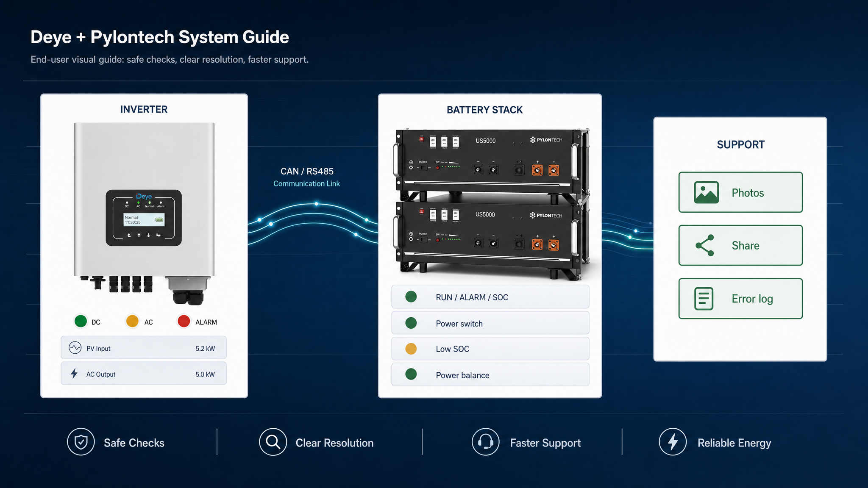Click the BATTERY STACK card heading
Image resolution: width=868 pixels, height=488 pixels.
484,110
